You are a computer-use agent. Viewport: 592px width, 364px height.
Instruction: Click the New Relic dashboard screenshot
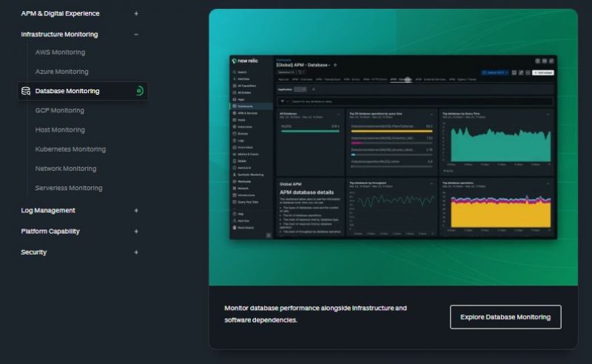pyautogui.click(x=393, y=147)
